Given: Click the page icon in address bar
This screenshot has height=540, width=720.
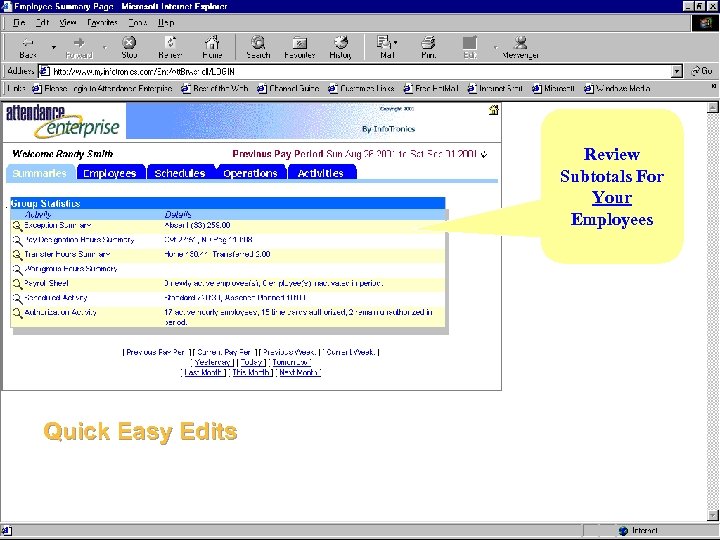Looking at the screenshot, I should point(45,71).
